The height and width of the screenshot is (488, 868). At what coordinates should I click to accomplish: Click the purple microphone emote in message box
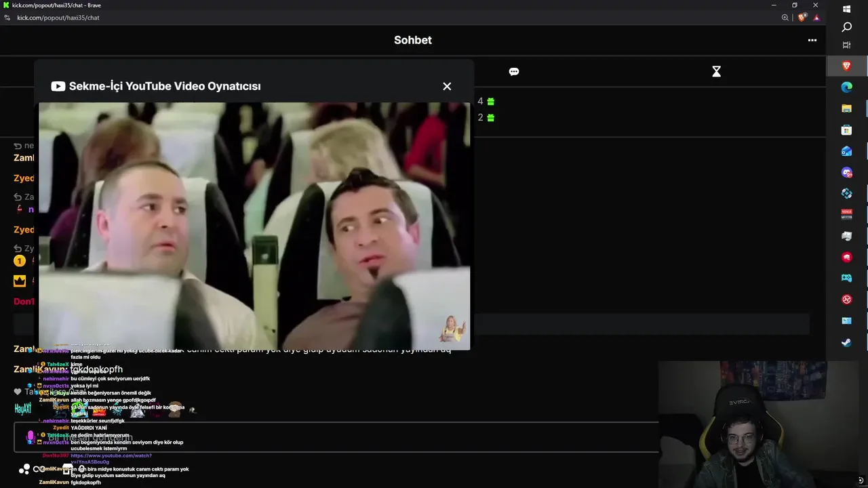click(30, 437)
